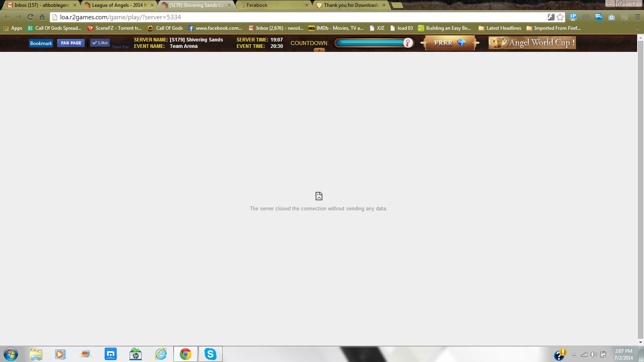Expand the hidden bookmarks overflow chevron
Screen dimensions: 644x362
click(x=637, y=28)
